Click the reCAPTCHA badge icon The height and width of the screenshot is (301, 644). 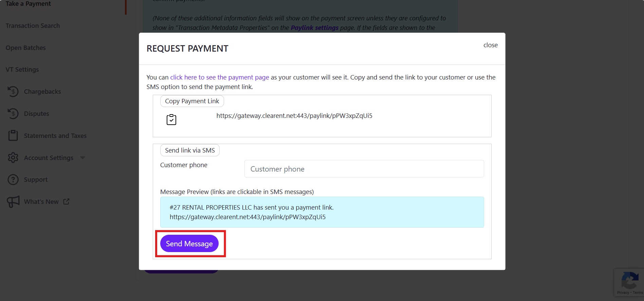(629, 281)
